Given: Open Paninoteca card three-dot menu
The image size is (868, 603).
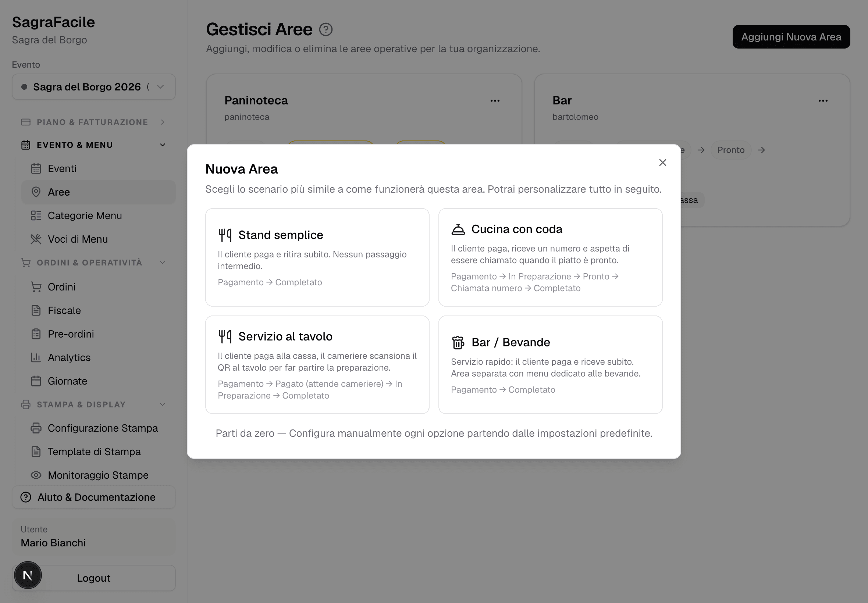Looking at the screenshot, I should click(x=495, y=100).
